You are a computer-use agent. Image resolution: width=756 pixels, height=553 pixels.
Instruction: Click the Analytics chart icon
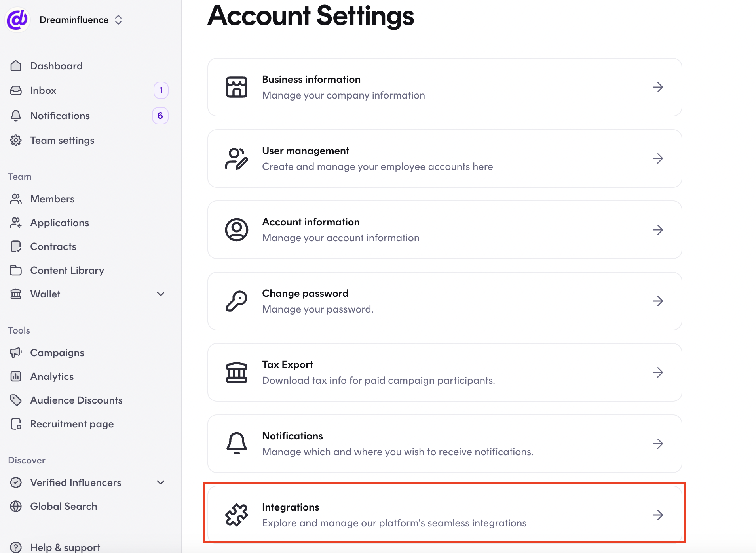(x=16, y=376)
